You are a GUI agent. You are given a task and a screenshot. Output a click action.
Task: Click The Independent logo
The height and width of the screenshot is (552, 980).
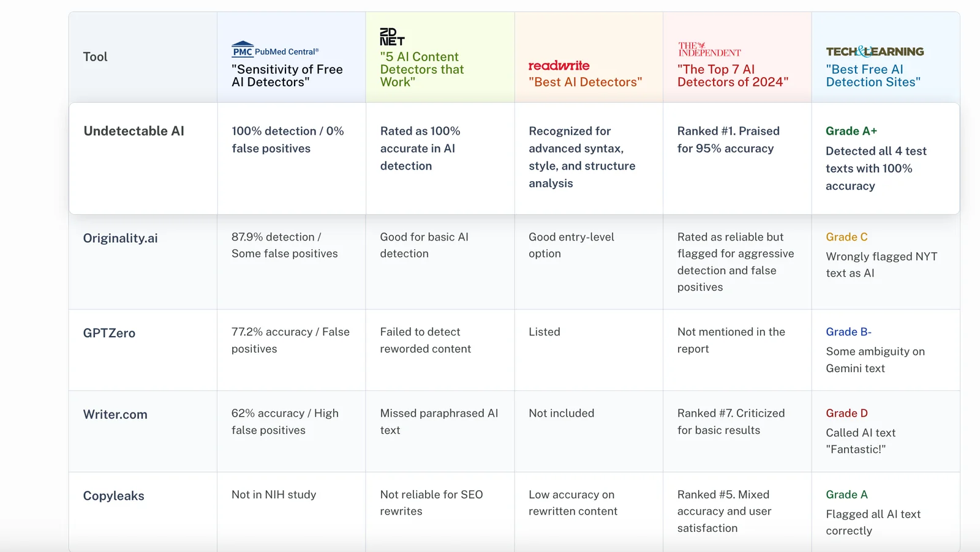pyautogui.click(x=709, y=50)
